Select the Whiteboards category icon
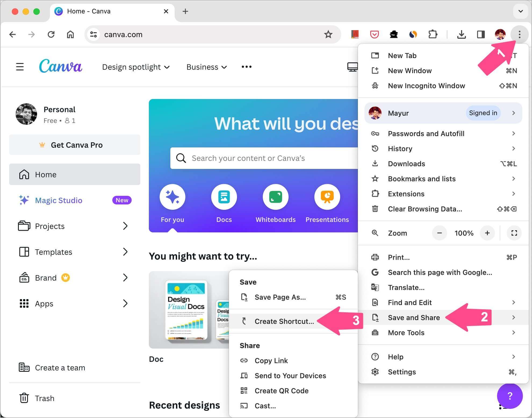 [x=276, y=197]
